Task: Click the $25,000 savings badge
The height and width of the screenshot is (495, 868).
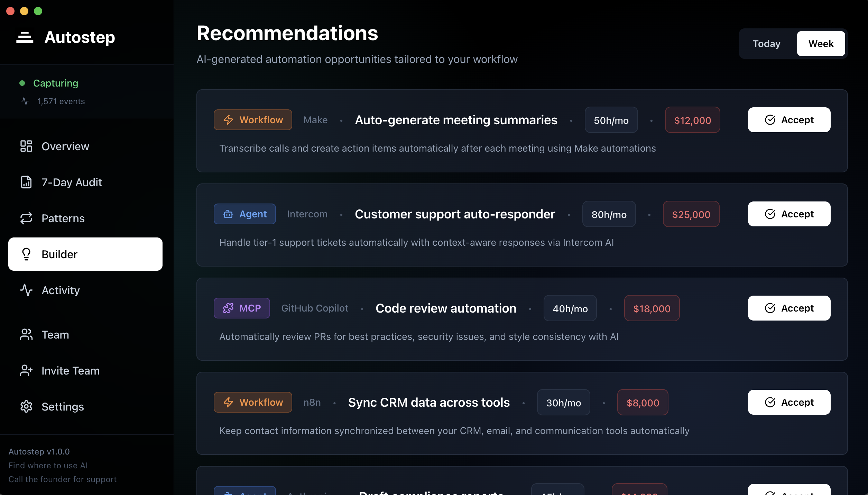Action: click(691, 215)
